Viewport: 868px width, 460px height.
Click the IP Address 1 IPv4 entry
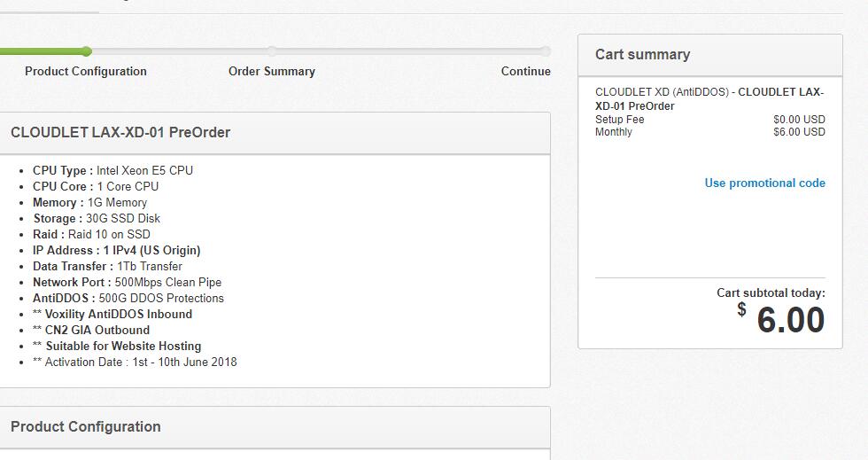[116, 251]
